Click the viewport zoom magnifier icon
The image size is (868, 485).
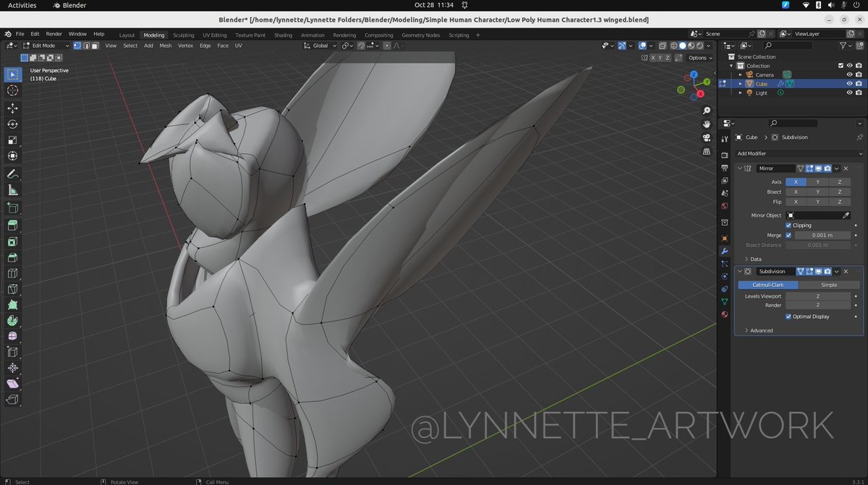[x=706, y=111]
